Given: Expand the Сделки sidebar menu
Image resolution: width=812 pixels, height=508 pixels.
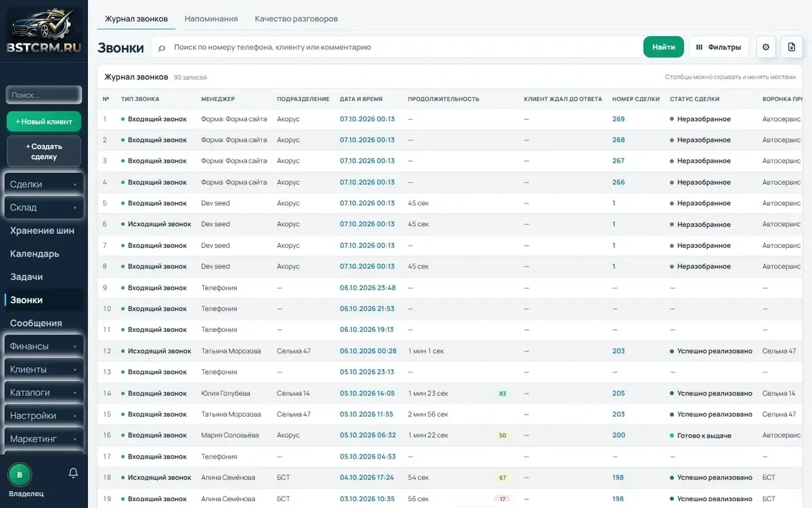Looking at the screenshot, I should (x=44, y=184).
